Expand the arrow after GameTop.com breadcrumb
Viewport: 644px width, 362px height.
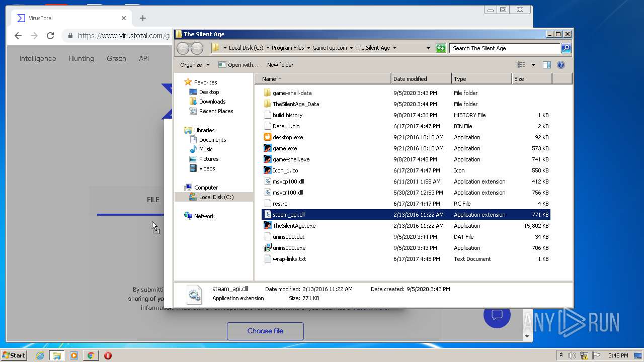coord(351,48)
